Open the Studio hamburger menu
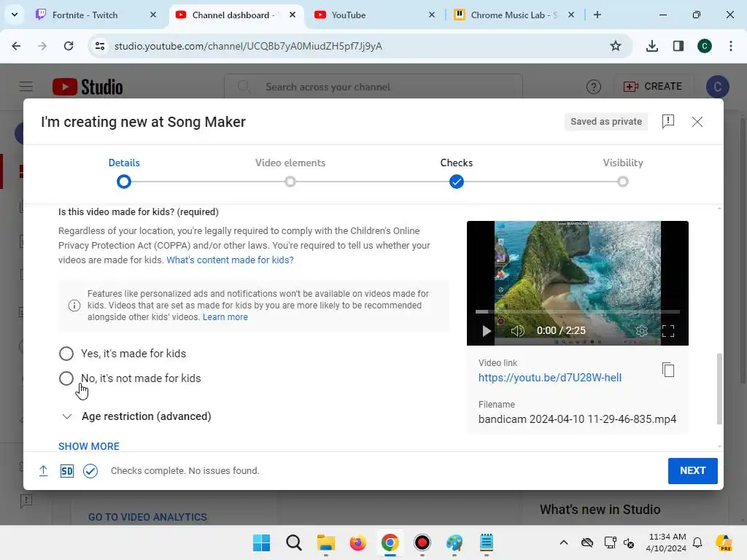 [26, 87]
